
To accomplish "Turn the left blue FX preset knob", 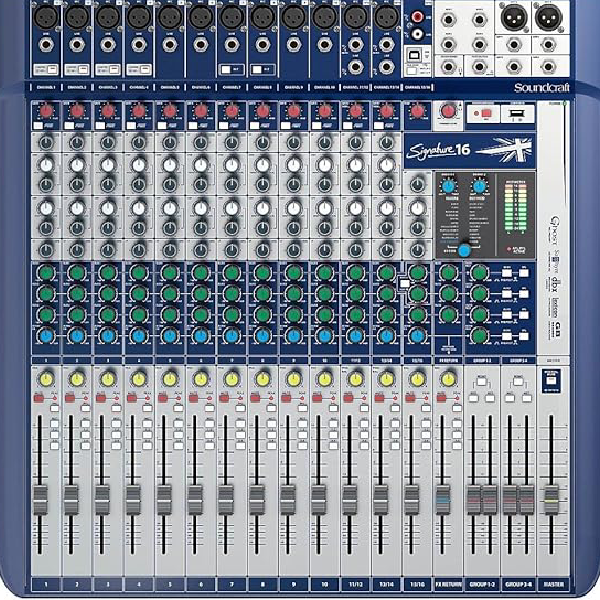I will click(x=448, y=187).
